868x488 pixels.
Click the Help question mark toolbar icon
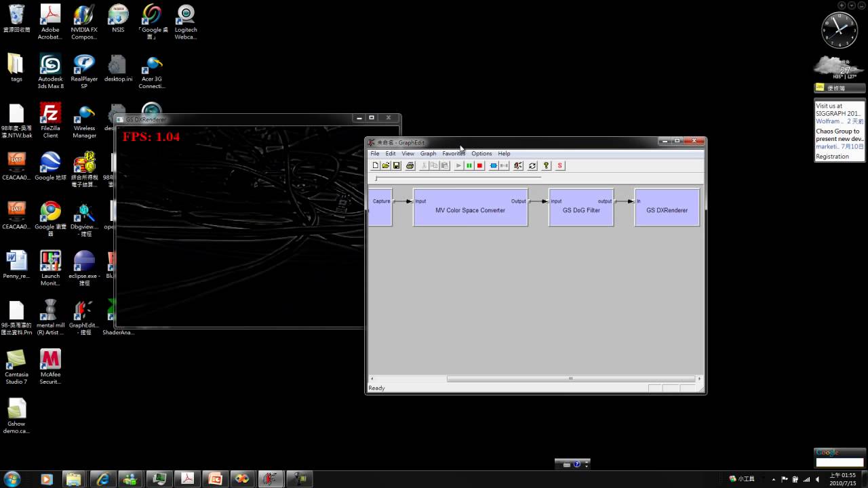pos(546,165)
